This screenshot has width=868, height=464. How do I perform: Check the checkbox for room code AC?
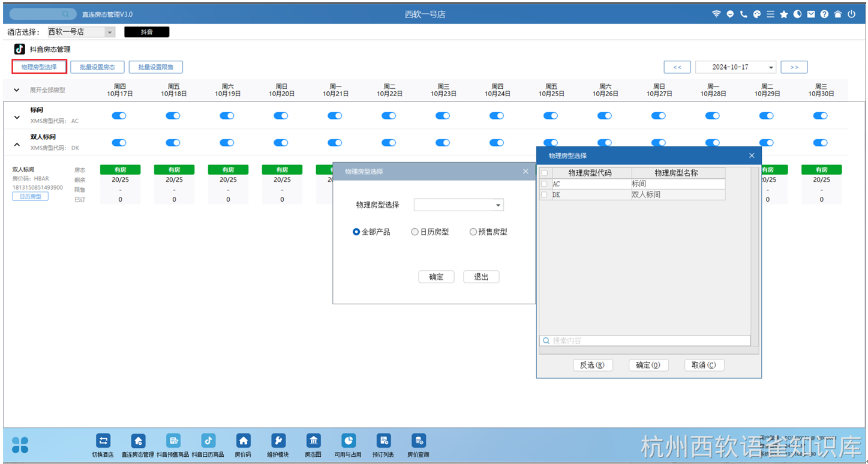click(x=545, y=184)
